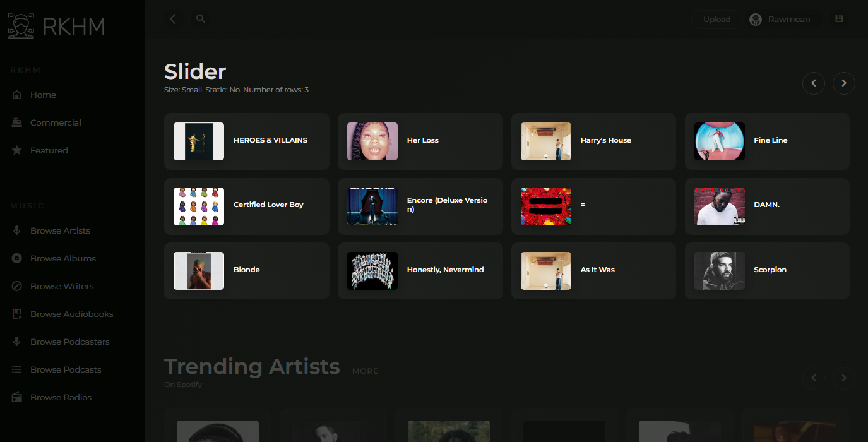Click the Browse Albums disc icon
The image size is (868, 442).
17,258
